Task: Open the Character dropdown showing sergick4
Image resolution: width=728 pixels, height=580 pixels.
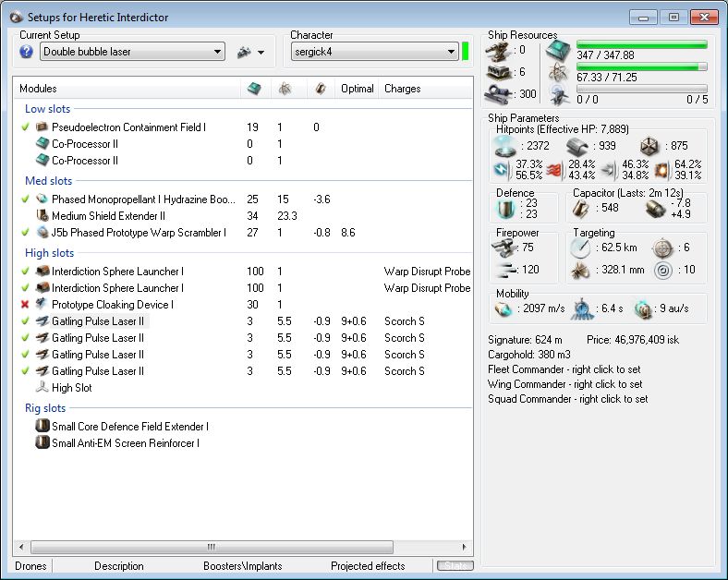Action: 375,52
